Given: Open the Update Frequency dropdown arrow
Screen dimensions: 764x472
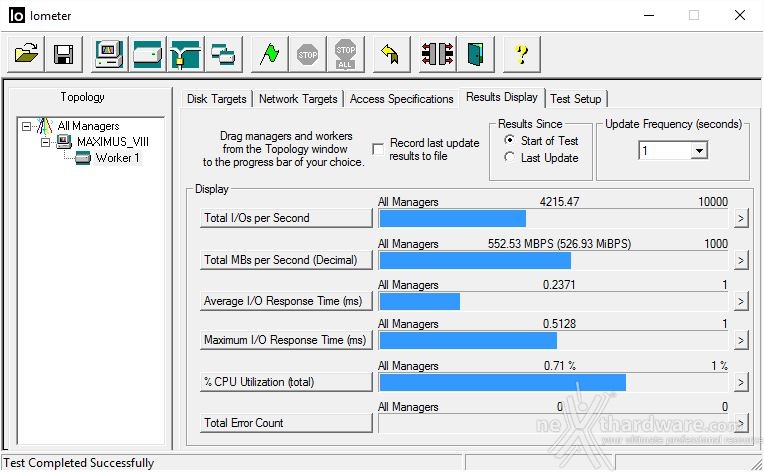Looking at the screenshot, I should 699,151.
